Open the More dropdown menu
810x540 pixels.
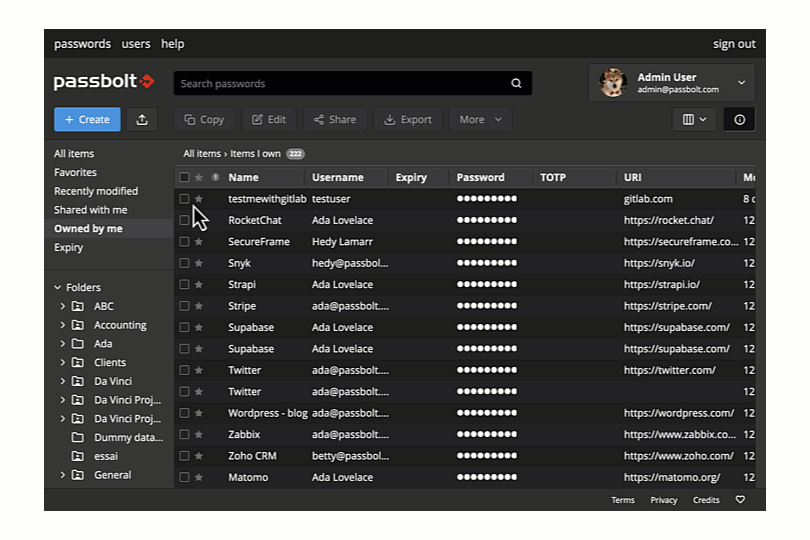(480, 119)
